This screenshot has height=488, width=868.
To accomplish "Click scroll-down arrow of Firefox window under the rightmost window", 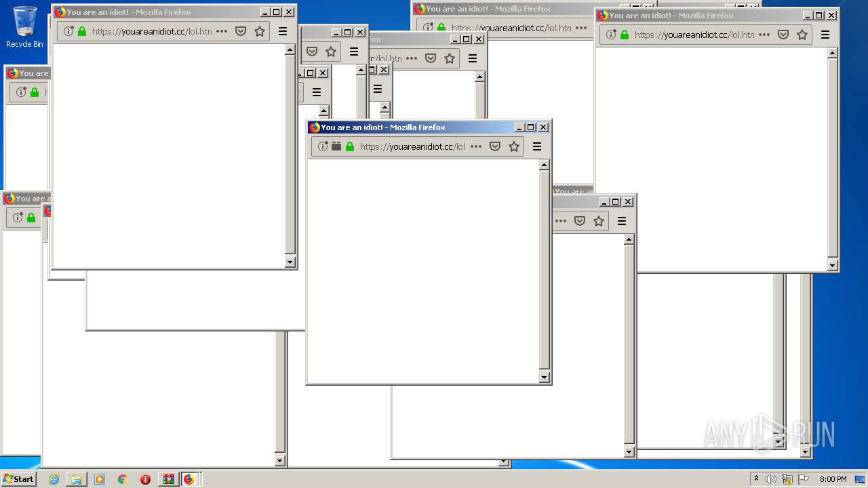I will [629, 452].
